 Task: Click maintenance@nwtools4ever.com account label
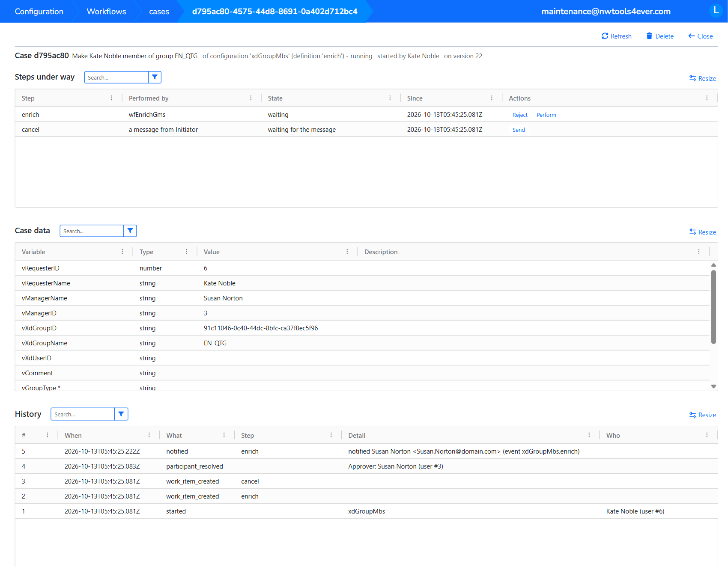tap(606, 11)
